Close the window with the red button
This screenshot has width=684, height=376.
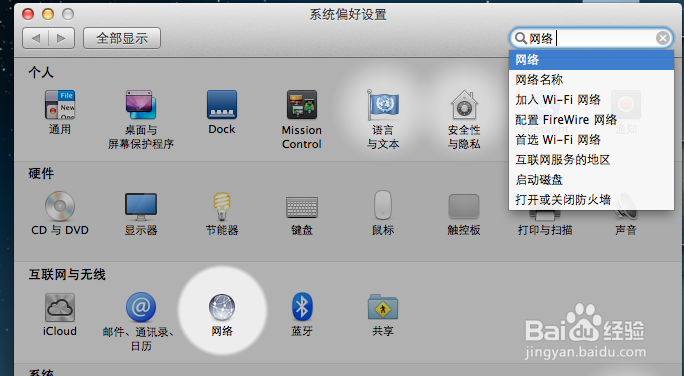(28, 14)
